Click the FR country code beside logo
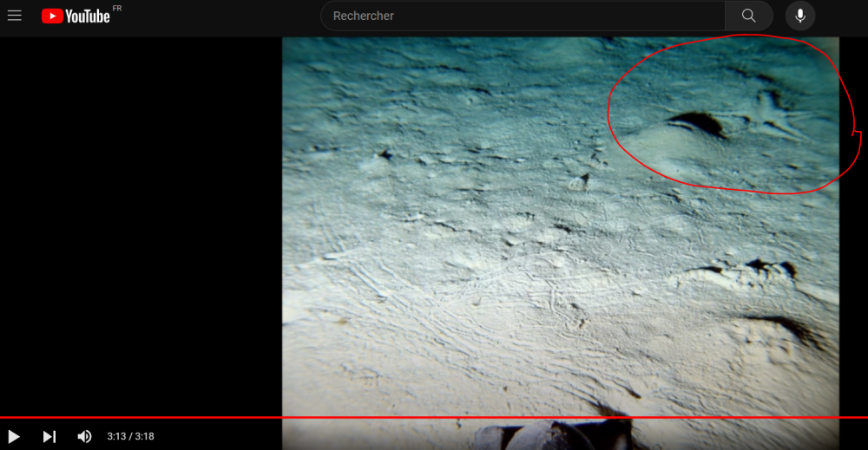The width and height of the screenshot is (868, 450). (117, 9)
